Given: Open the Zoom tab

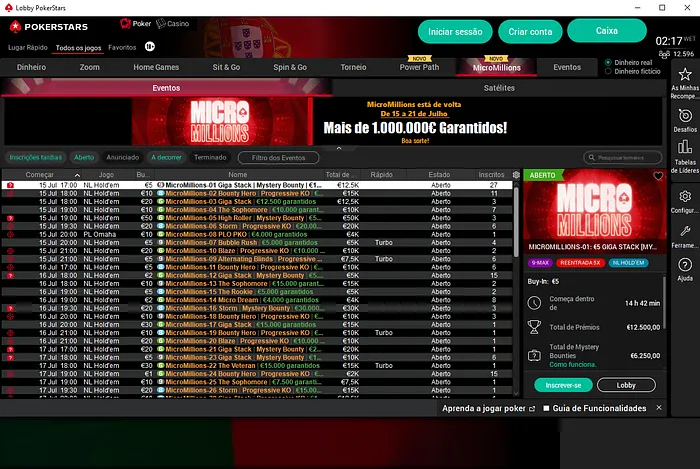Looking at the screenshot, I should tap(89, 67).
